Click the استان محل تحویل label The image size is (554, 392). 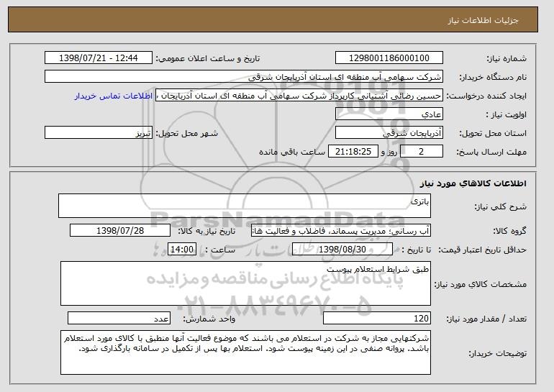(x=493, y=134)
